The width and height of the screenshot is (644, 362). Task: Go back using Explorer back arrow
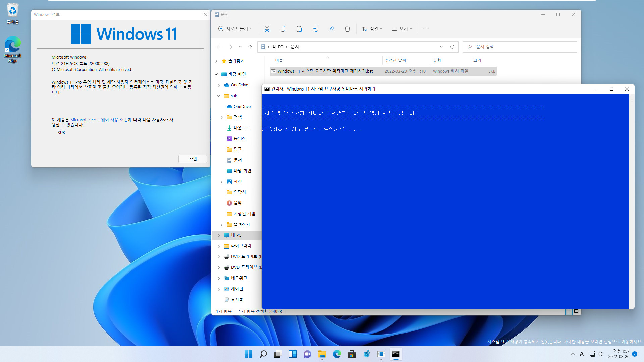point(218,47)
